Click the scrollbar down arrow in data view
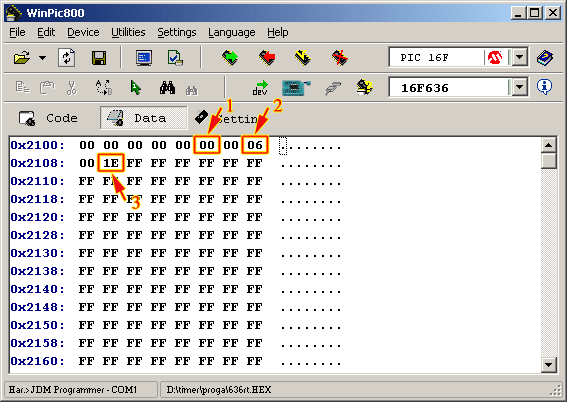 [x=548, y=364]
